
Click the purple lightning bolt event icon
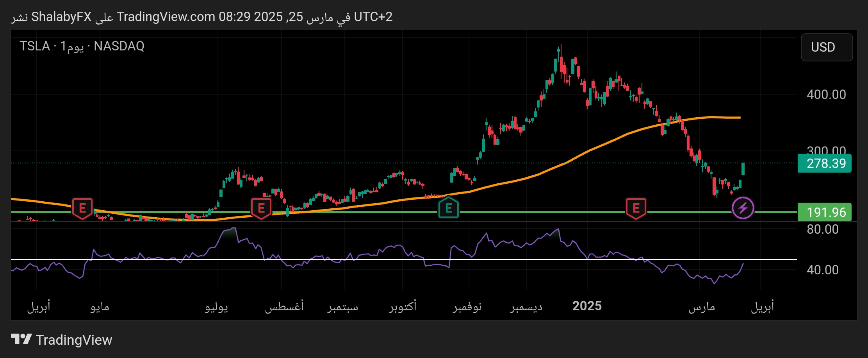tap(743, 208)
